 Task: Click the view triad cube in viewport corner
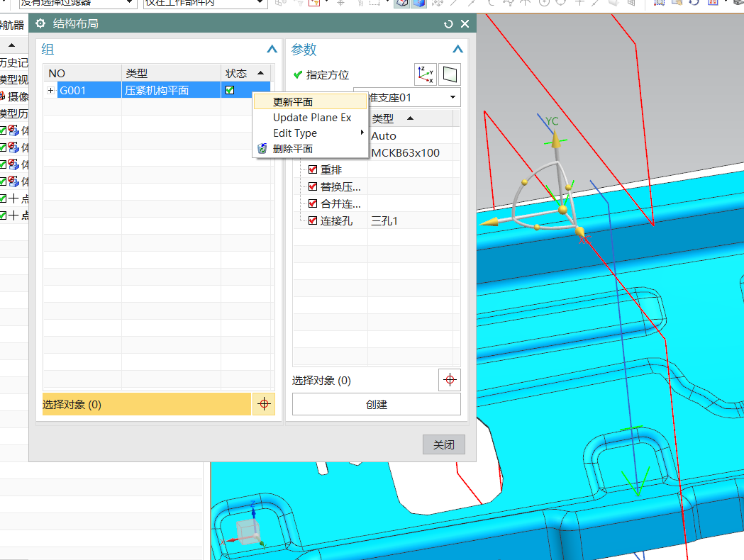click(x=248, y=532)
